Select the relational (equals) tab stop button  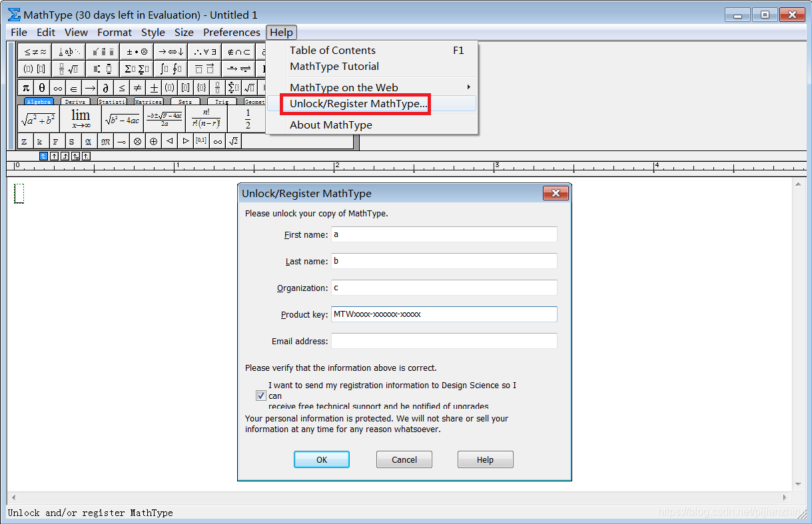tap(76, 156)
